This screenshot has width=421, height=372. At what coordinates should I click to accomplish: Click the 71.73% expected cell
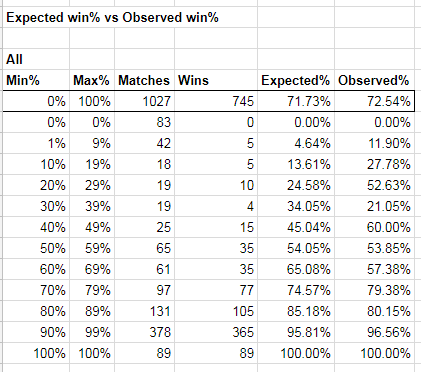click(x=296, y=101)
